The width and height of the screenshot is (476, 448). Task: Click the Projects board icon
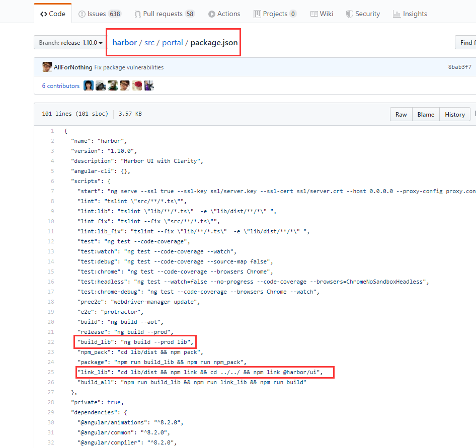(x=257, y=14)
